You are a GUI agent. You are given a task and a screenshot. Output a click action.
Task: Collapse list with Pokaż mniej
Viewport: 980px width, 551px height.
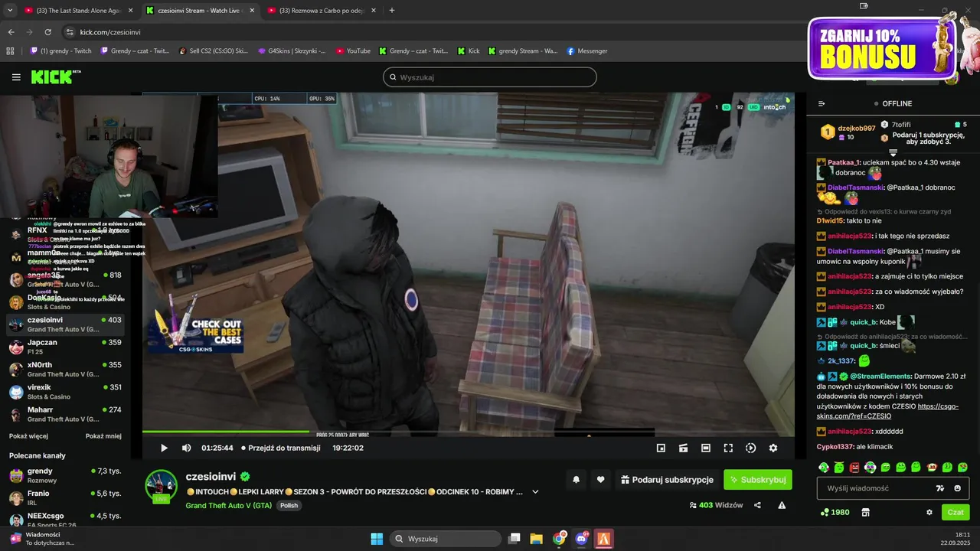click(x=103, y=436)
